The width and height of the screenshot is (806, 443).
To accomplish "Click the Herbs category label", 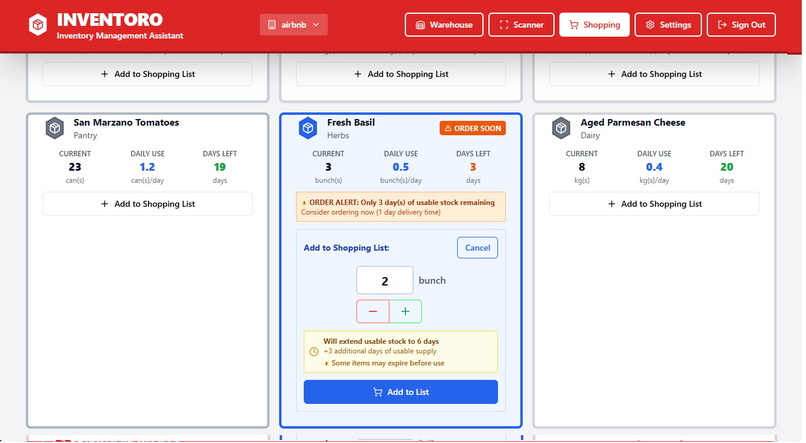I will (x=338, y=136).
